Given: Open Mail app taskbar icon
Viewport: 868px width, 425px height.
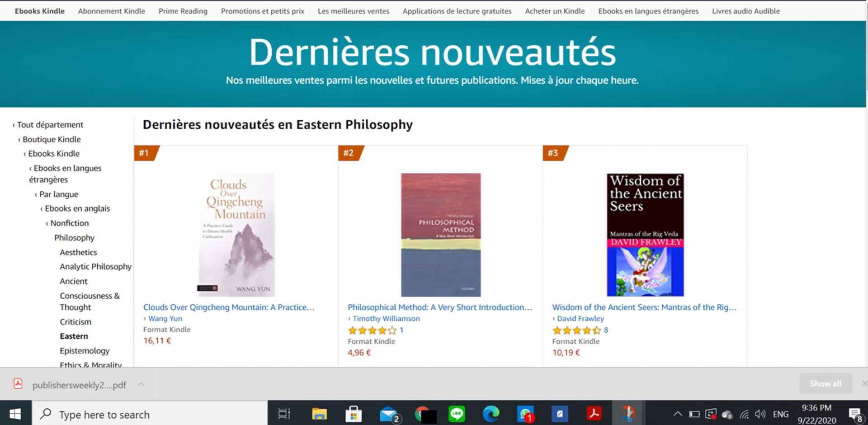Looking at the screenshot, I should [x=389, y=414].
